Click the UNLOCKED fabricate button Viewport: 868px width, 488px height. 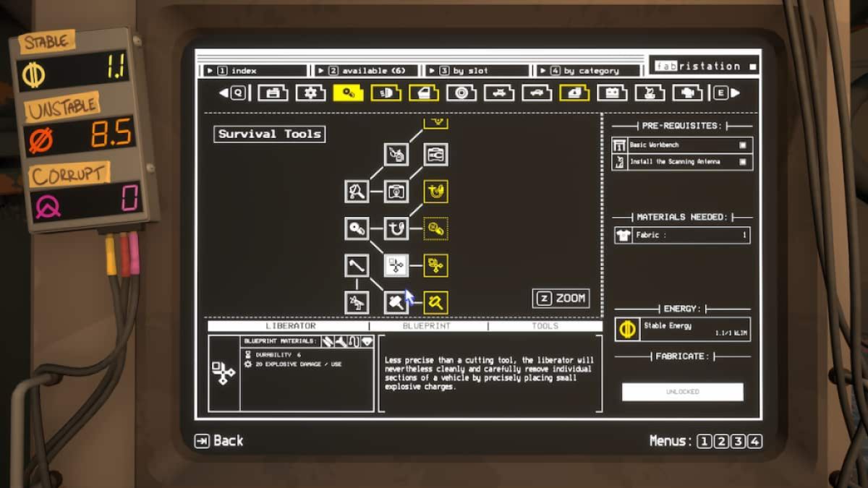point(682,391)
